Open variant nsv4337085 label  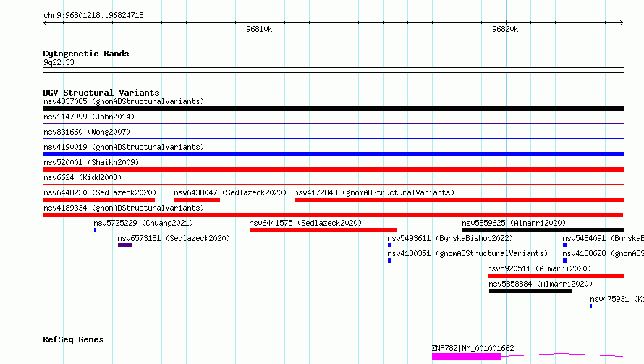coord(124,101)
